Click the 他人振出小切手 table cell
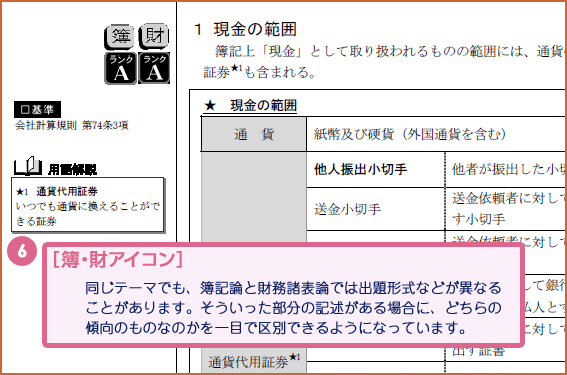The height and width of the screenshot is (375, 567). click(x=376, y=170)
